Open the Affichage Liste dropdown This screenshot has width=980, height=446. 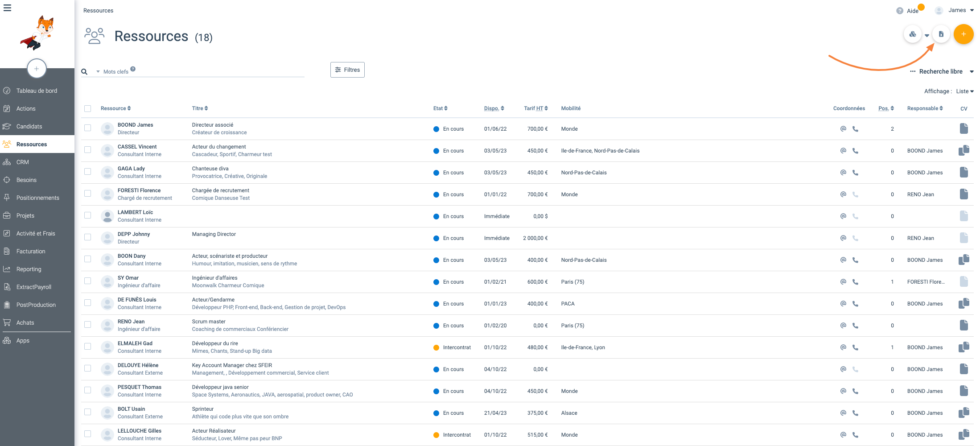coord(964,91)
